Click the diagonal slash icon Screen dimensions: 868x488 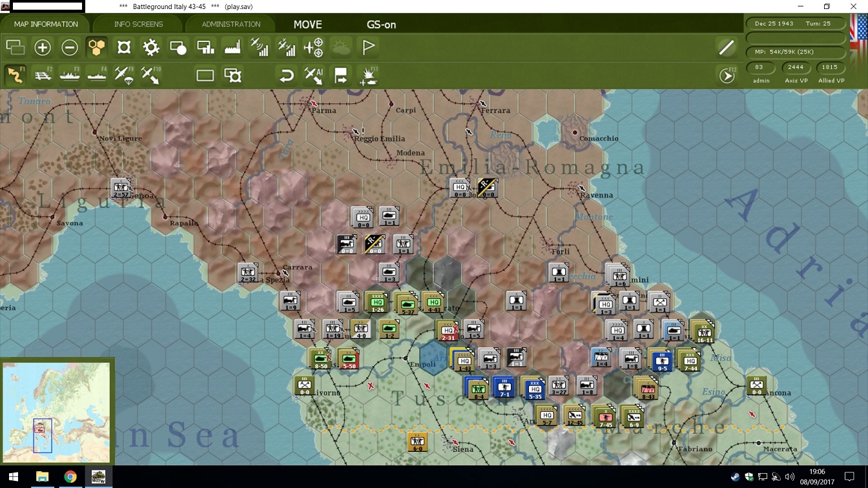click(x=727, y=47)
